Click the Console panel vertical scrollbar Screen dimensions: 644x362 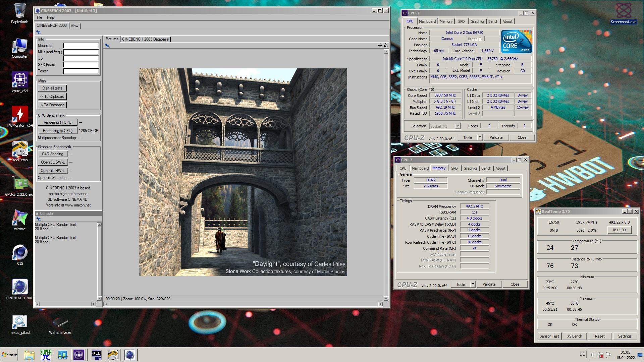pyautogui.click(x=99, y=261)
